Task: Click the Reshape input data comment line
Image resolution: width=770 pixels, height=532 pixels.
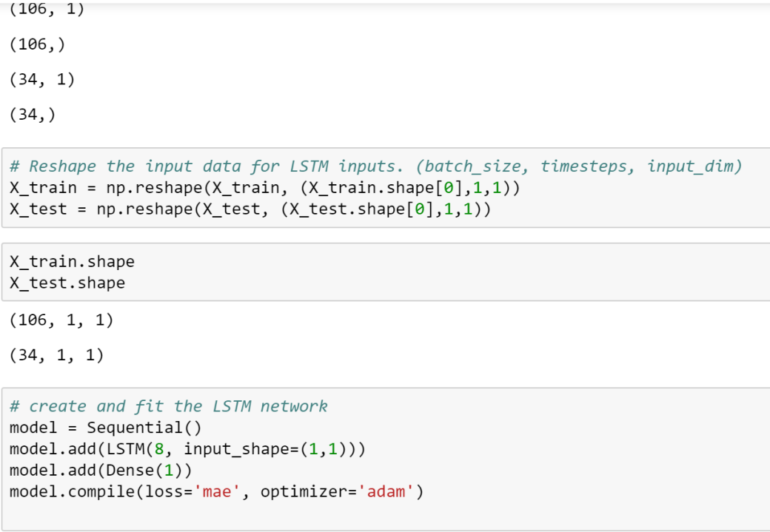Action: click(x=375, y=166)
